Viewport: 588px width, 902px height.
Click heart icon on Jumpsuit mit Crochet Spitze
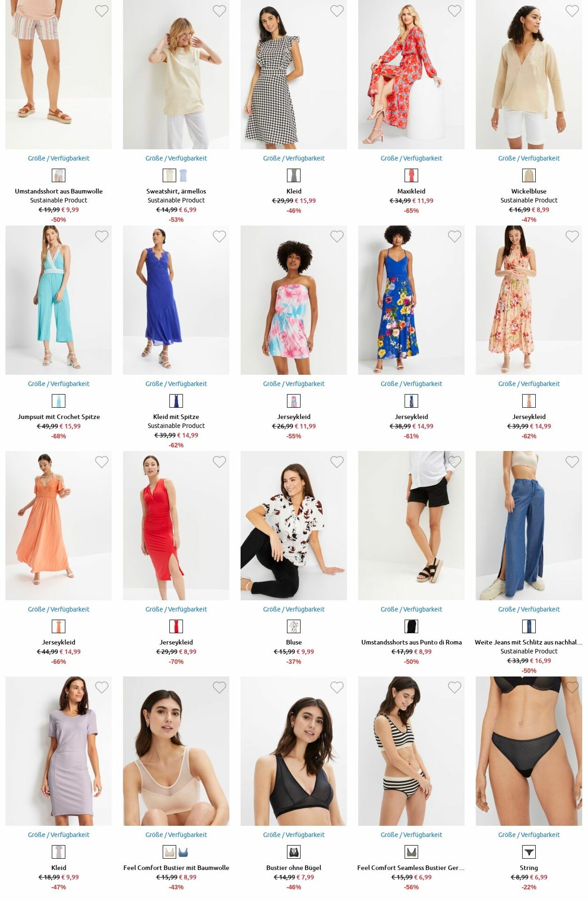click(102, 236)
